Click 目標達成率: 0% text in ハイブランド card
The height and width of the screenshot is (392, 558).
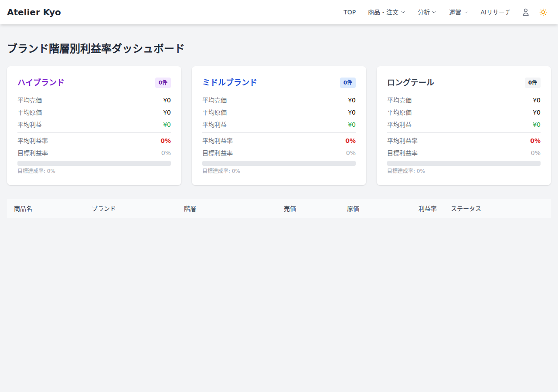pyautogui.click(x=36, y=171)
